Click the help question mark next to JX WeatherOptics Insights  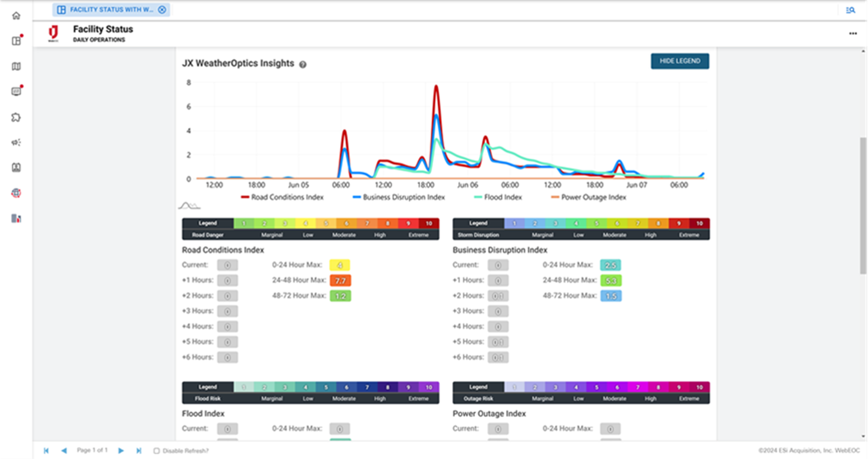303,64
